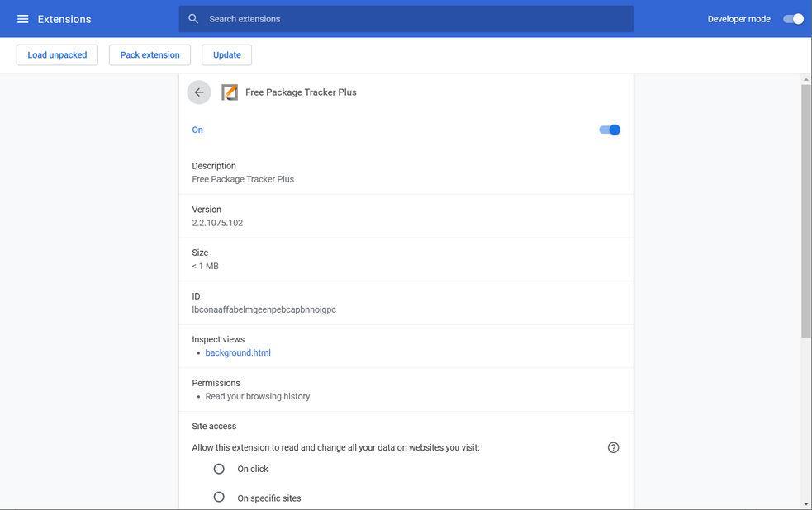
Task: Open the site access help icon
Action: 613,447
